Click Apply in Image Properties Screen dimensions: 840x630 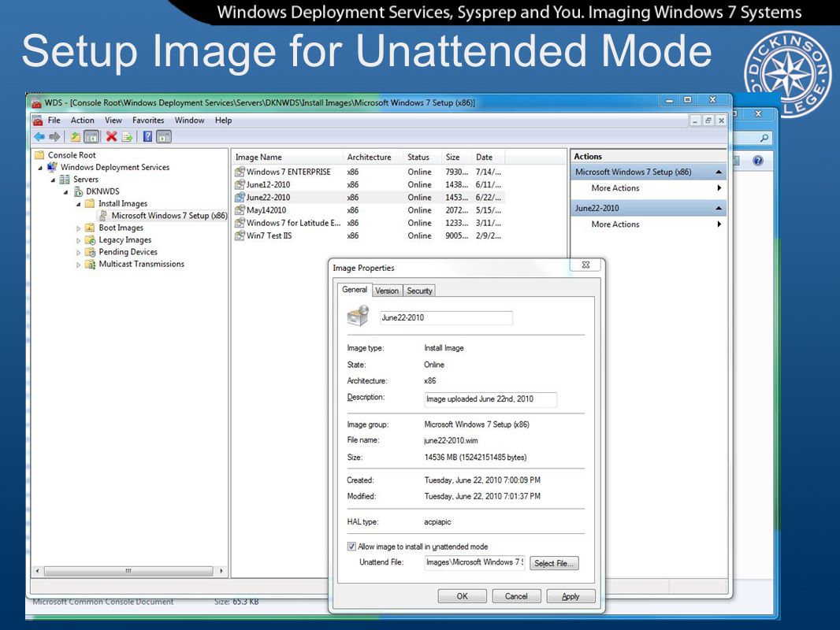tap(571, 596)
